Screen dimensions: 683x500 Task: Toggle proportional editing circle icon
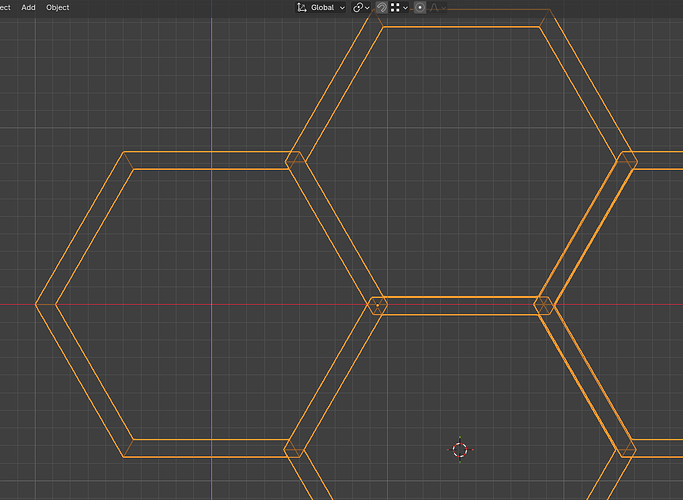(x=420, y=7)
